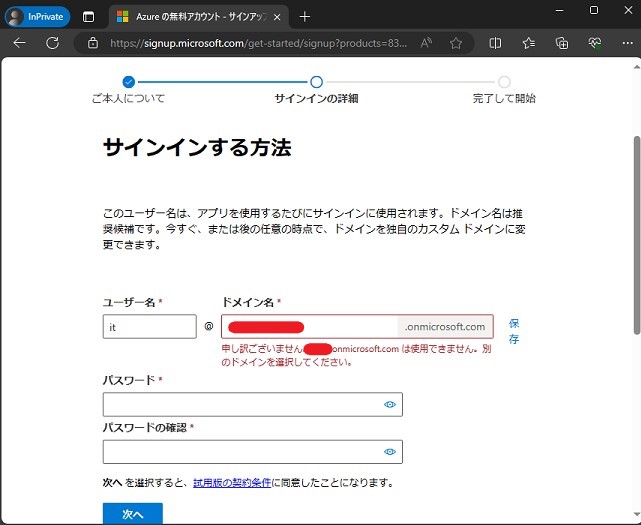Viewport: 641px width, 525px height.
Task: Click the パスワード input field
Action: 253,404
